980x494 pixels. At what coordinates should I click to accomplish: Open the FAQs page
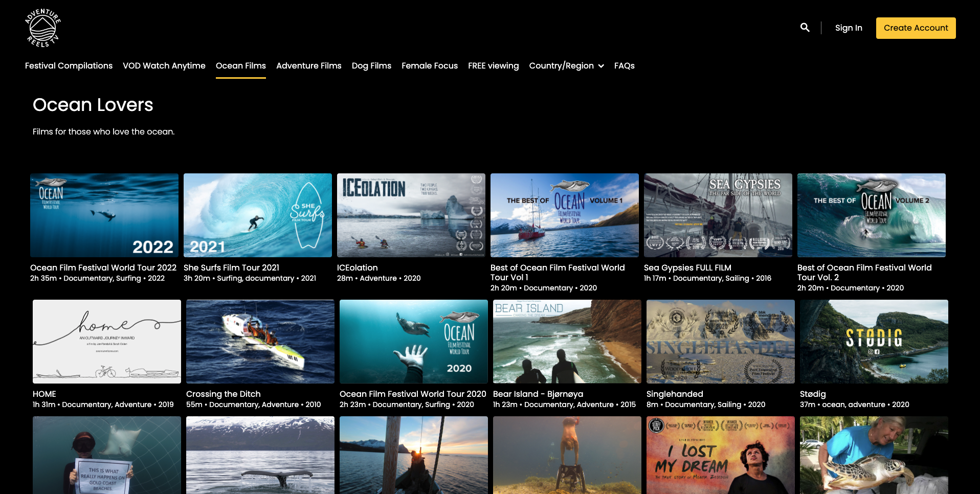(624, 65)
